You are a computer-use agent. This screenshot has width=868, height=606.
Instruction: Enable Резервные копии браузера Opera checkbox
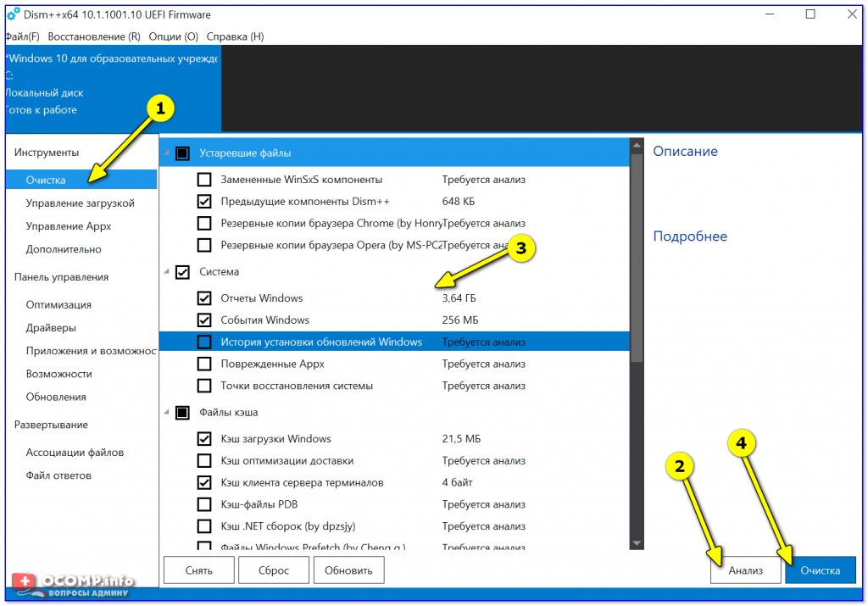(x=204, y=245)
